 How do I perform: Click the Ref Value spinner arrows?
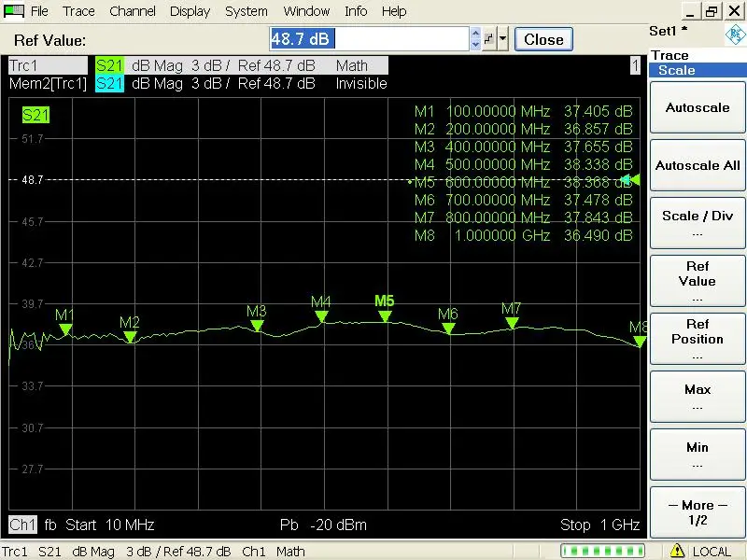(x=476, y=39)
